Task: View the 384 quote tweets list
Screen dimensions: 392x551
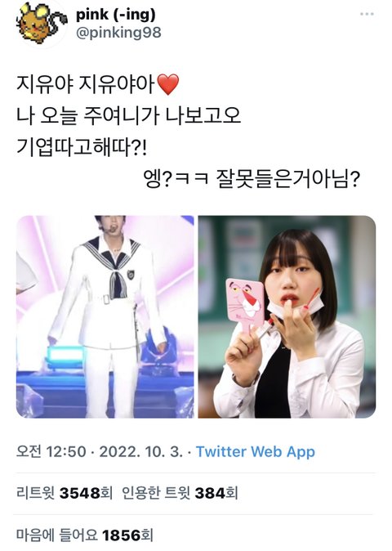Action: point(180,493)
